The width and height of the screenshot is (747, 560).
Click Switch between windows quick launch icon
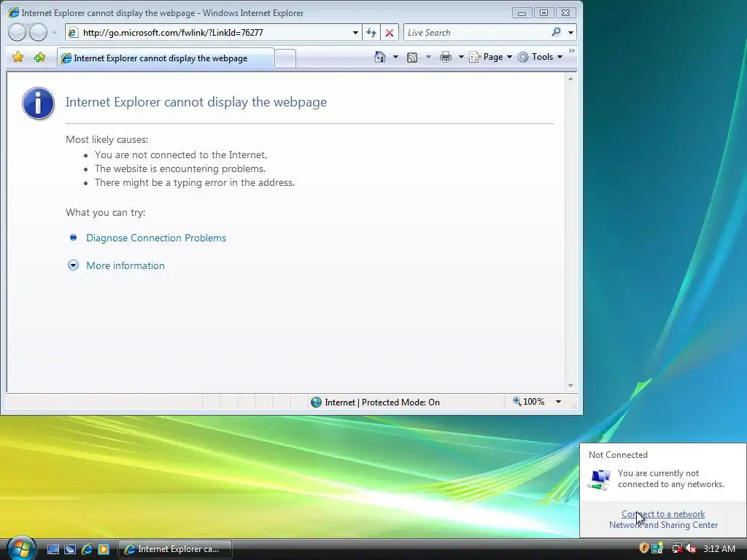(x=70, y=549)
